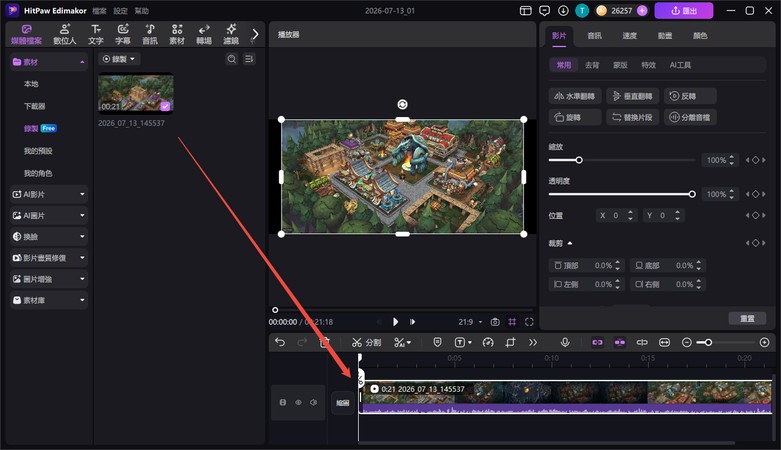This screenshot has width=781, height=450.
Task: Expand the 圖片增強 section
Action: point(49,279)
